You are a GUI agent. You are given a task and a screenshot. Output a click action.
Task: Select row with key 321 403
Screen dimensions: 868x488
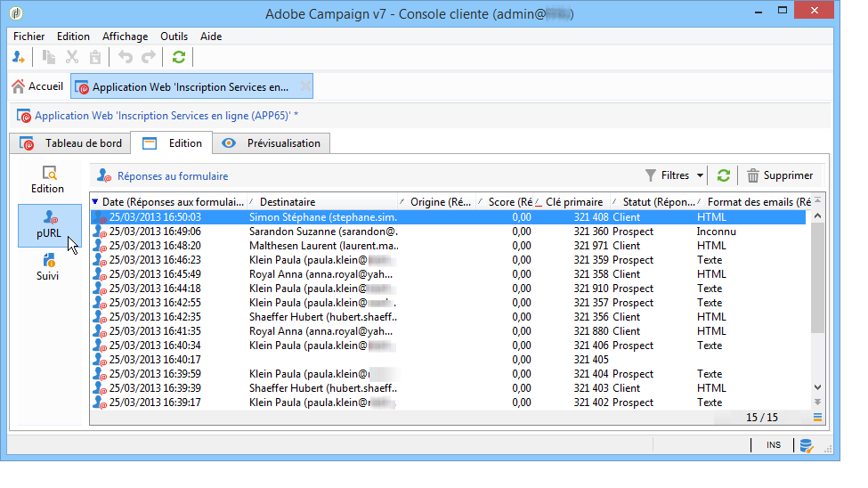click(x=449, y=388)
